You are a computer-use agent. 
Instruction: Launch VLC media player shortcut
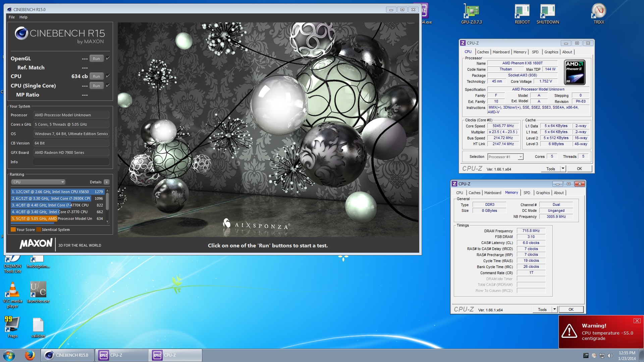(x=12, y=295)
